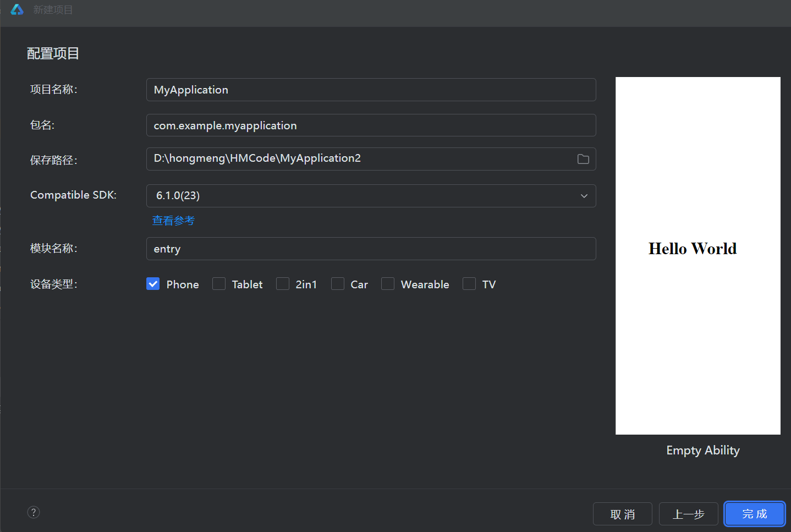Viewport: 791px width, 532px height.
Task: Click the 设备类型 label
Action: click(x=54, y=284)
